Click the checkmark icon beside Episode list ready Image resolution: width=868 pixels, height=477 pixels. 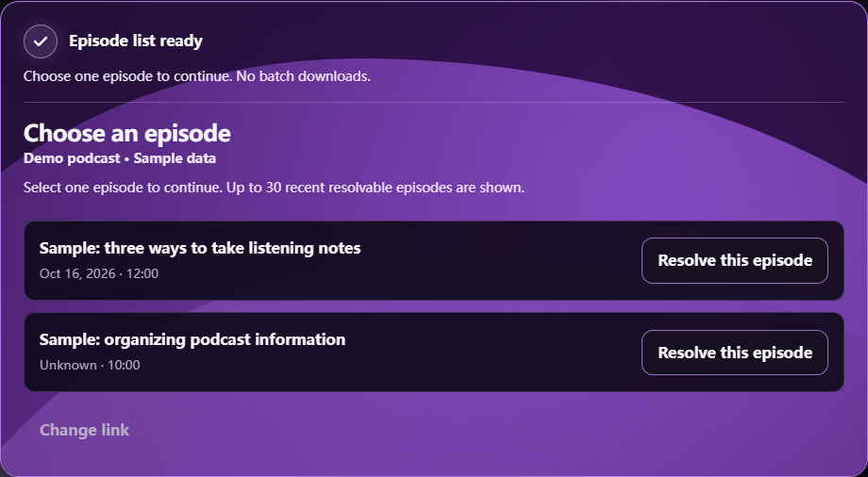pyautogui.click(x=41, y=41)
